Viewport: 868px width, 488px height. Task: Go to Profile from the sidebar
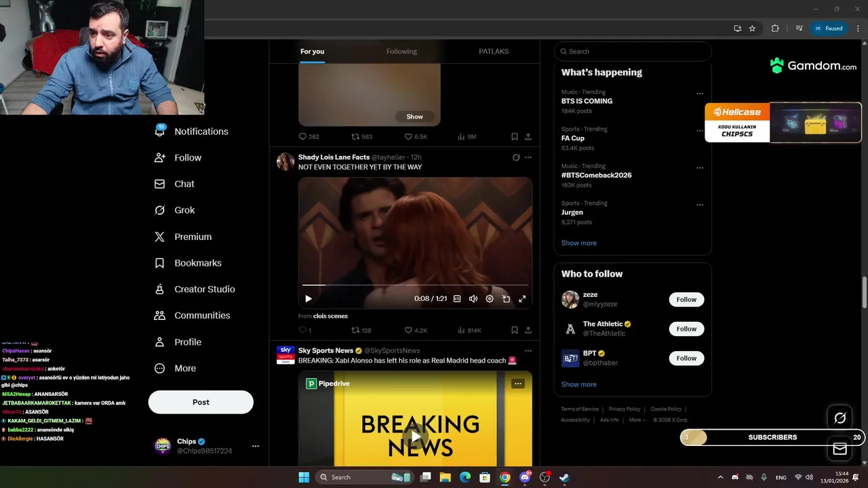click(x=178, y=342)
